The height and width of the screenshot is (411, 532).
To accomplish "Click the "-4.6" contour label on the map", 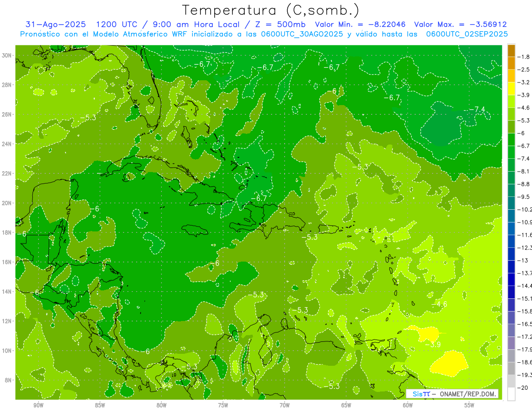I will tap(439, 304).
